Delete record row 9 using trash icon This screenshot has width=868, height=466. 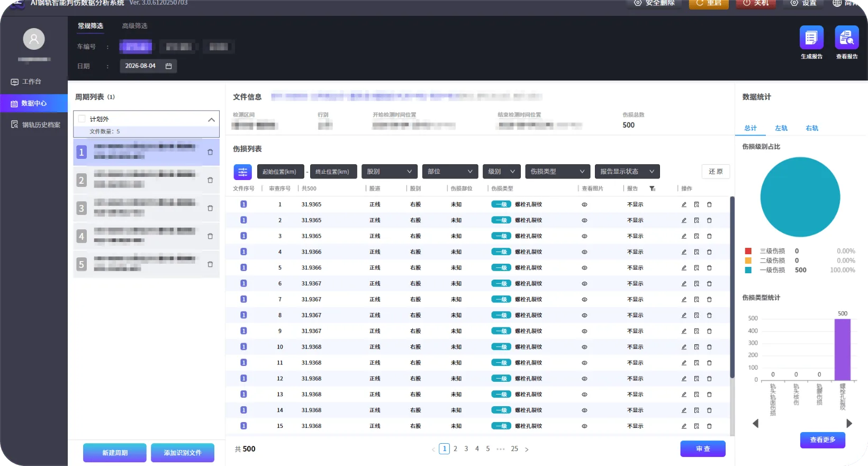(709, 331)
